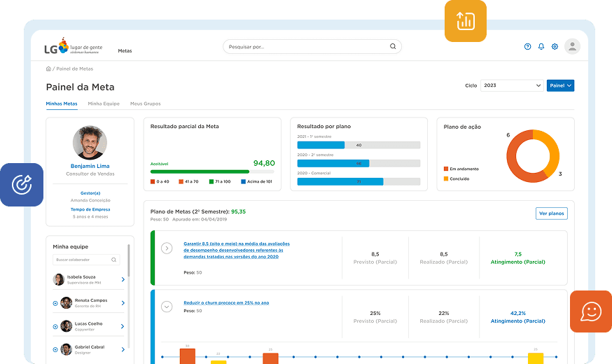Select the radio circle beside Renata Campos
Screen dimensions: 612x364
55,303
